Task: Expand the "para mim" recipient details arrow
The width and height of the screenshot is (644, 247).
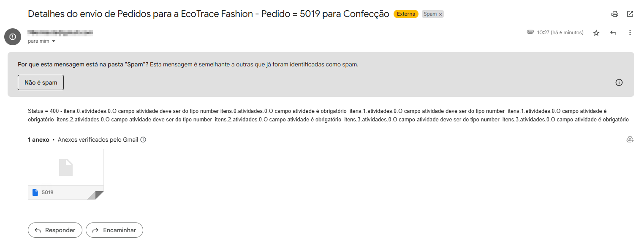Action: coord(54,41)
